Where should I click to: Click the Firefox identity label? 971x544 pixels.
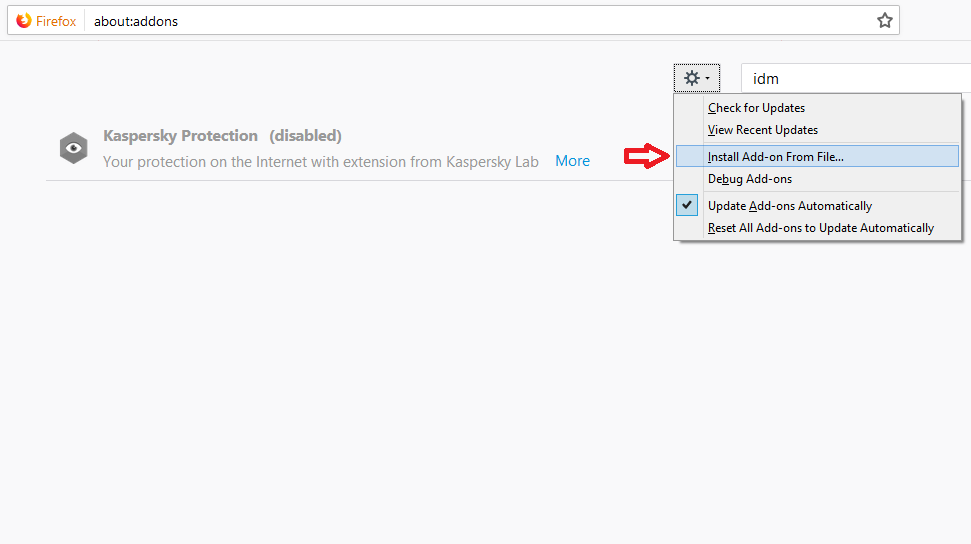tap(56, 21)
